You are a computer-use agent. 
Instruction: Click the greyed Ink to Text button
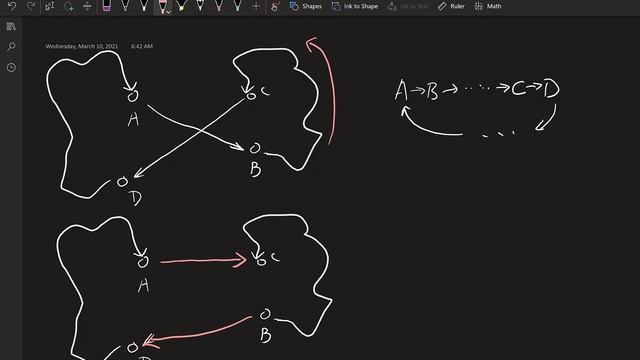(408, 6)
